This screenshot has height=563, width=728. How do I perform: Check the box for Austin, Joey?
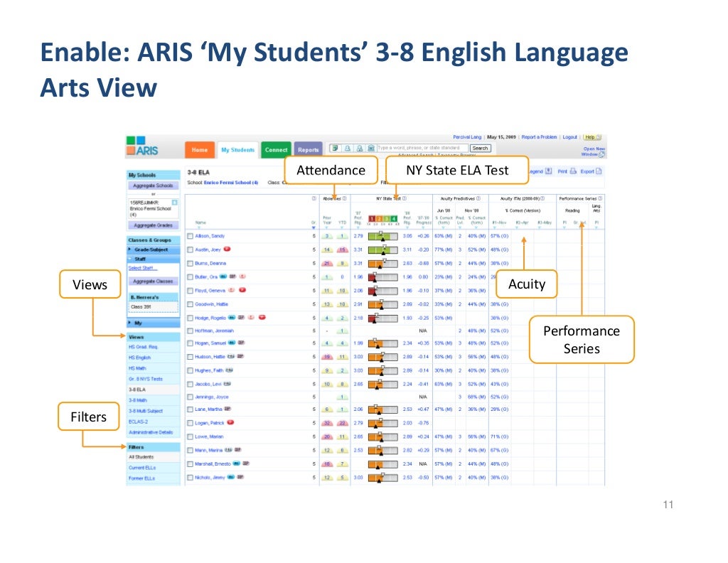[190, 250]
